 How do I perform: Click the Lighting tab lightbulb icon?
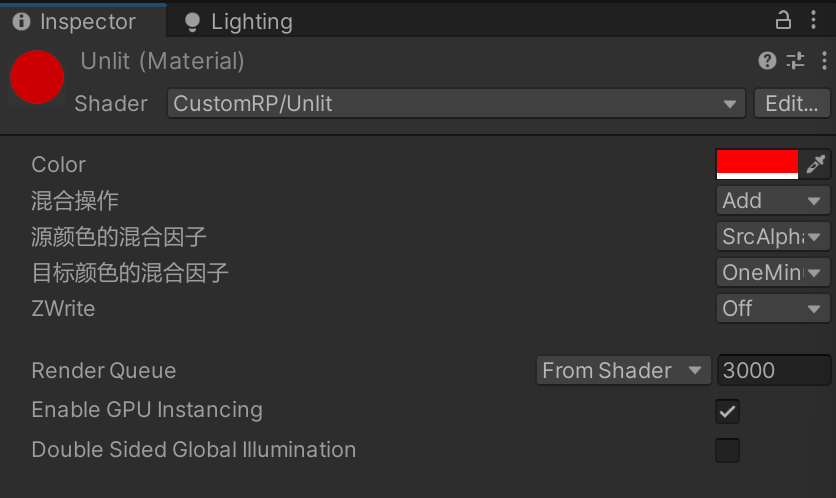[x=192, y=22]
